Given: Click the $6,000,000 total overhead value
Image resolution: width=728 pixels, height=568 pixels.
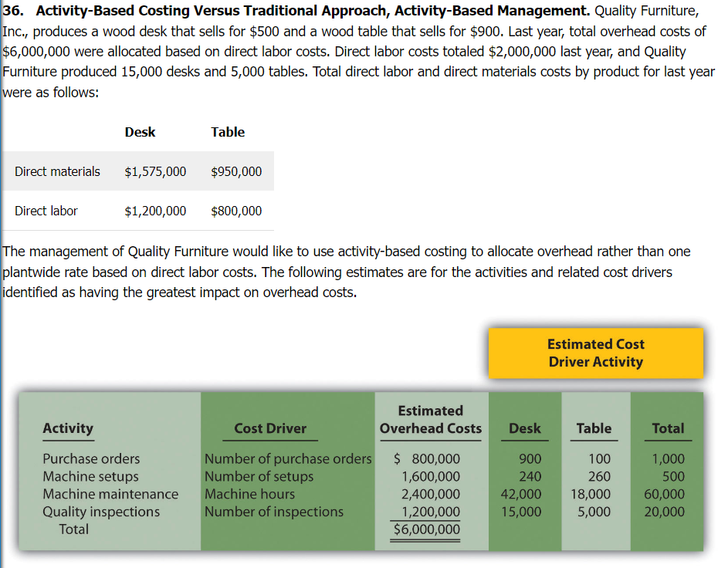Looking at the screenshot, I should [427, 529].
